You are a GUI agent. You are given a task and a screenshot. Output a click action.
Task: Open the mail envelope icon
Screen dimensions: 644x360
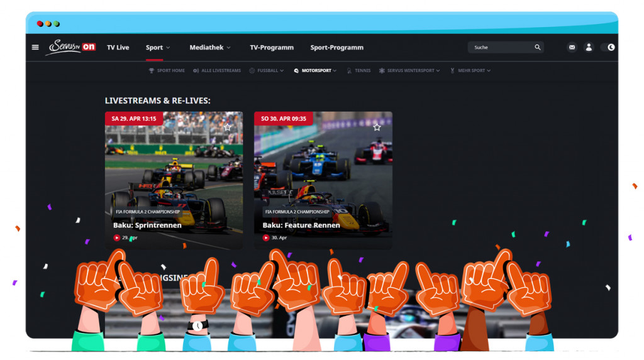(x=572, y=48)
